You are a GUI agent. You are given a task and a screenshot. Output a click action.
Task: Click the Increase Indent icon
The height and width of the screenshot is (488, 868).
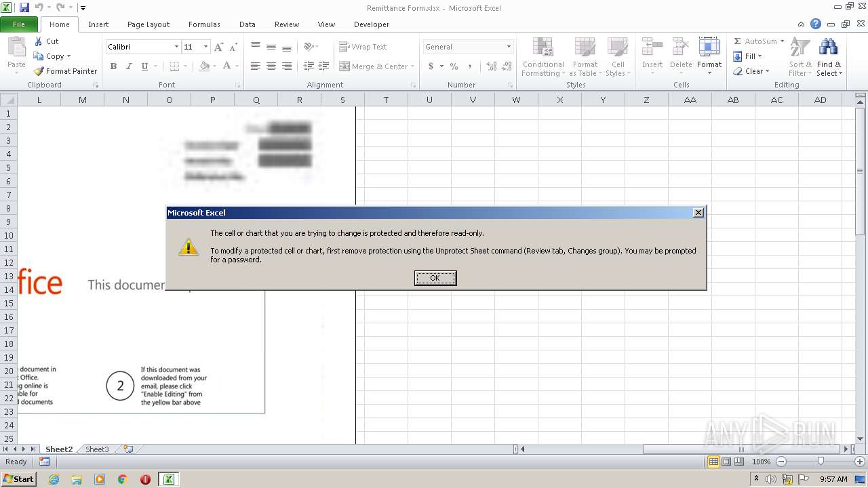pos(324,66)
